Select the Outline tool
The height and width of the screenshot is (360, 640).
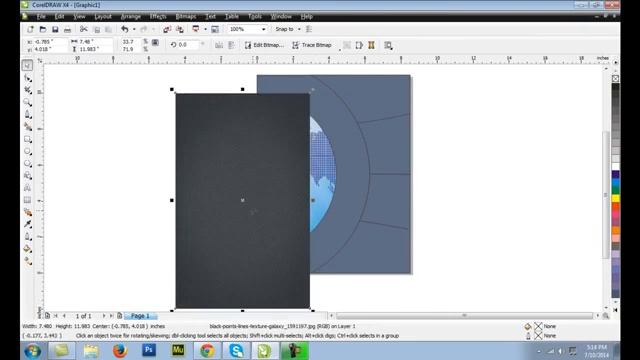27,236
